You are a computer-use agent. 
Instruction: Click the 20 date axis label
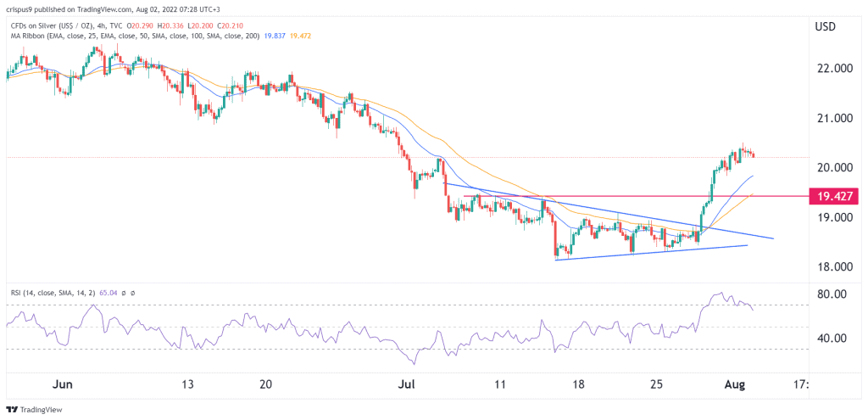click(264, 384)
